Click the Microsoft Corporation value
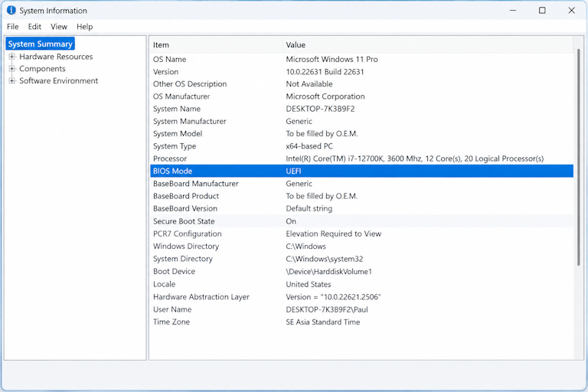588x392 pixels. coord(325,96)
